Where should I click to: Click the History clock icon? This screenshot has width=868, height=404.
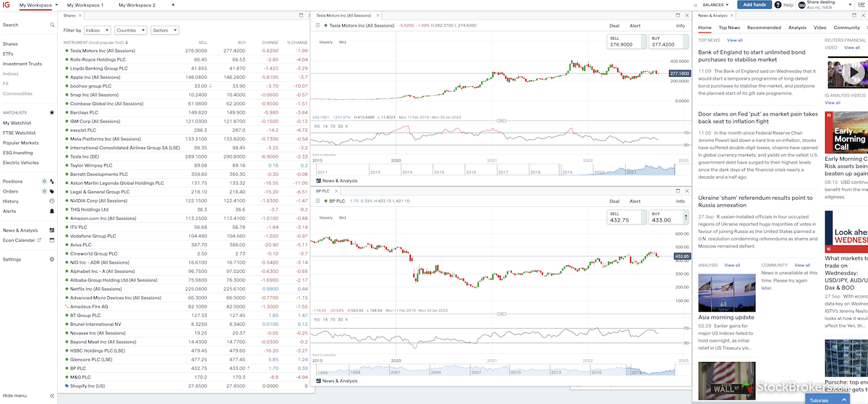52,201
